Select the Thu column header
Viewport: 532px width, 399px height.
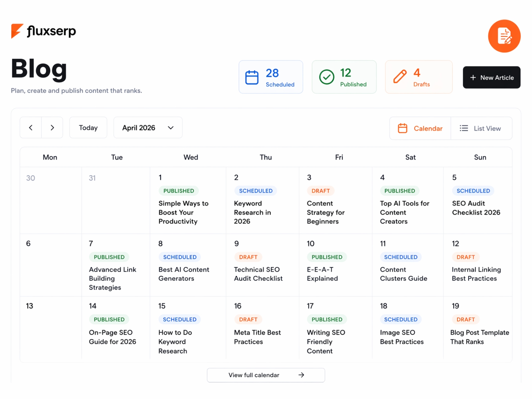(x=266, y=157)
